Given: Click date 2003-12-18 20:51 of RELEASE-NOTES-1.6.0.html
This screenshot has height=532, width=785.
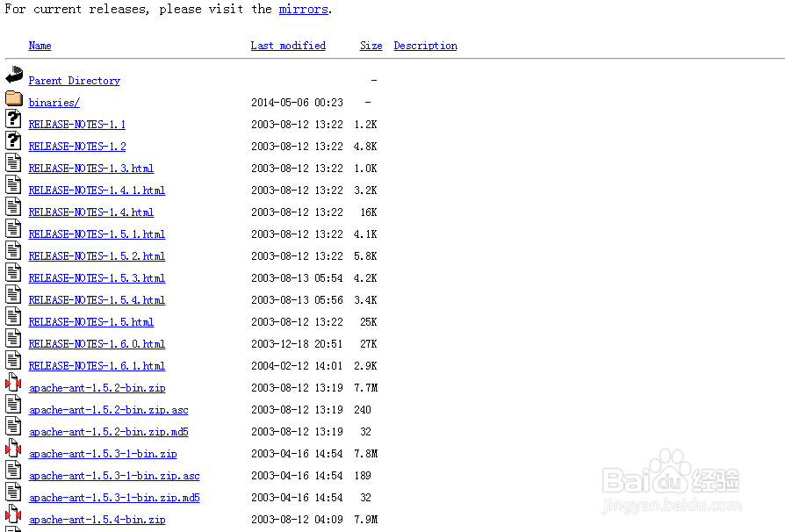Looking at the screenshot, I should pos(297,345).
